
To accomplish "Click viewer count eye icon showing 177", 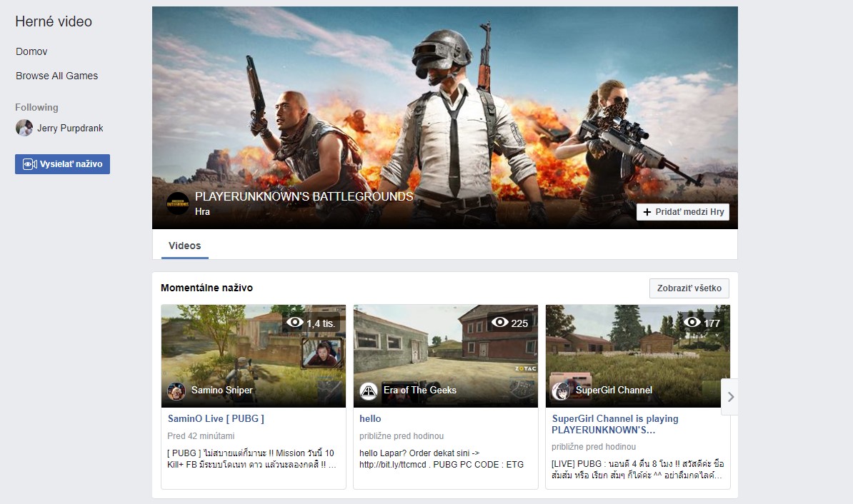I will coord(692,323).
